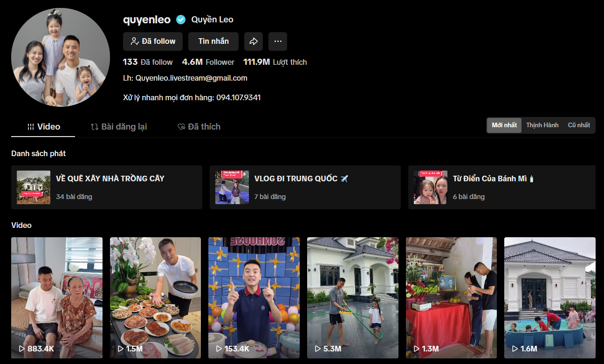Play the video with 5.3M views
The width and height of the screenshot is (604, 364).
(x=352, y=297)
